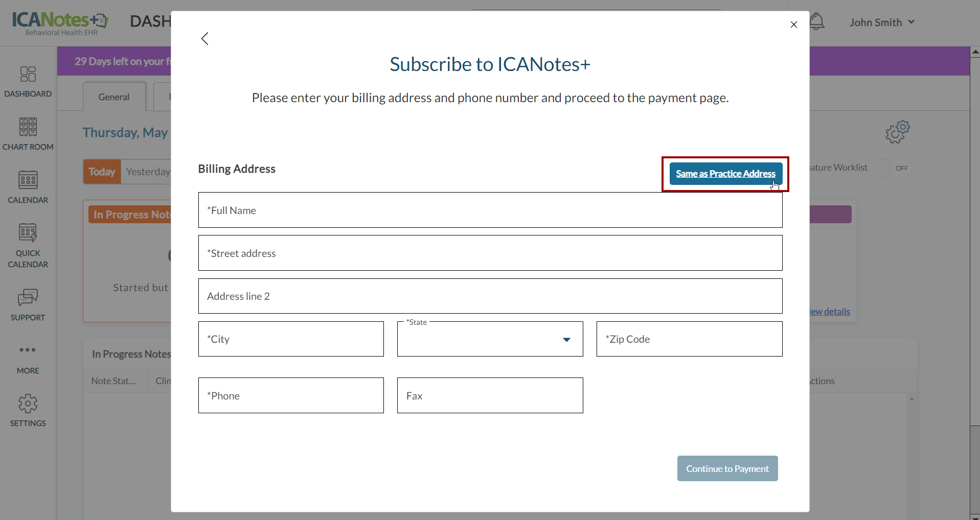Click the Full Name field
The image size is (980, 520).
coord(490,210)
